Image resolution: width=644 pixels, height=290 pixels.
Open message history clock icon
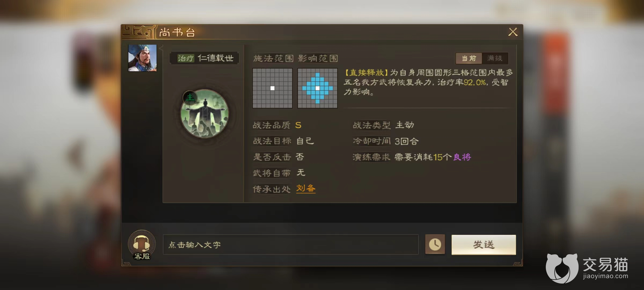pos(435,244)
